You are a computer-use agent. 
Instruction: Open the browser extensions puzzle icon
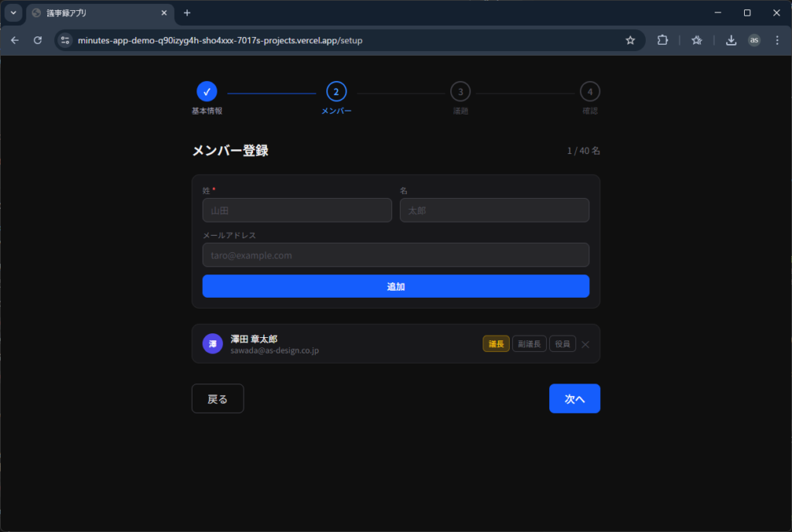click(662, 40)
